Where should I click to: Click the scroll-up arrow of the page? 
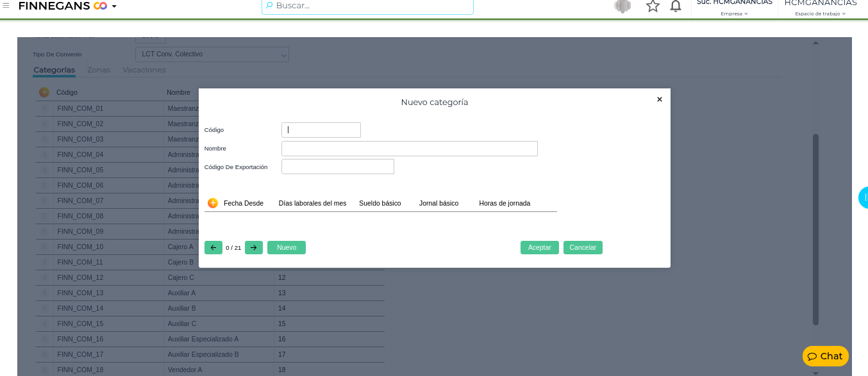(815, 43)
